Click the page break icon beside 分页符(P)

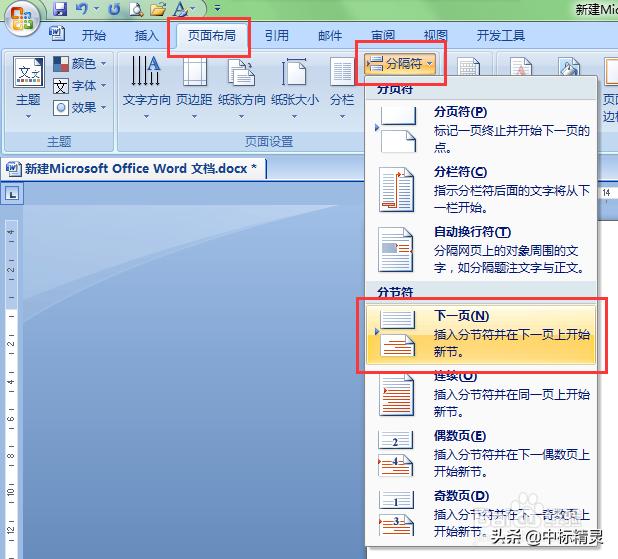pyautogui.click(x=398, y=129)
